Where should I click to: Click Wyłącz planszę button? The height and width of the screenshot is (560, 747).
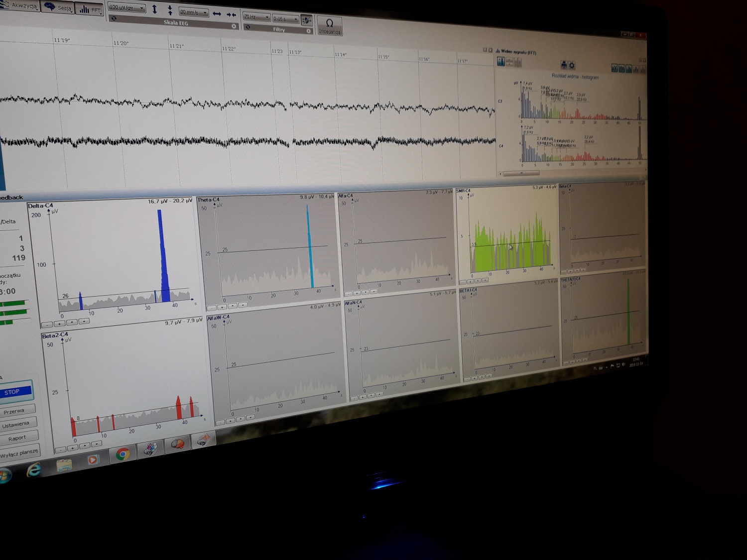pos(19,452)
